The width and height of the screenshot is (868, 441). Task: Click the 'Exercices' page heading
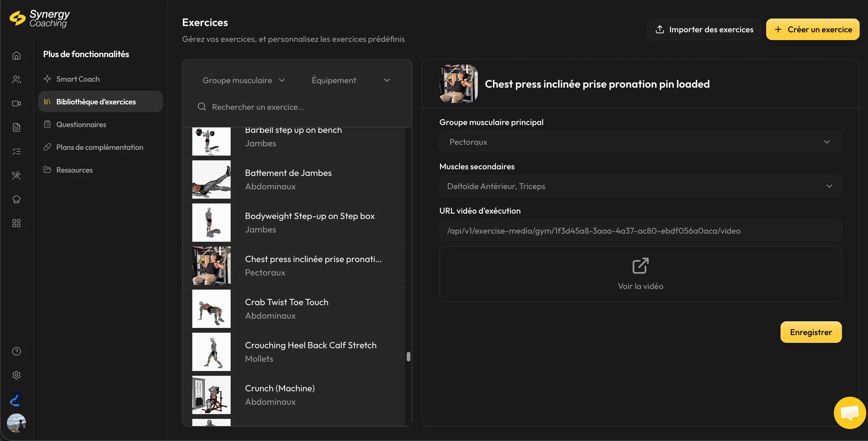(x=205, y=22)
